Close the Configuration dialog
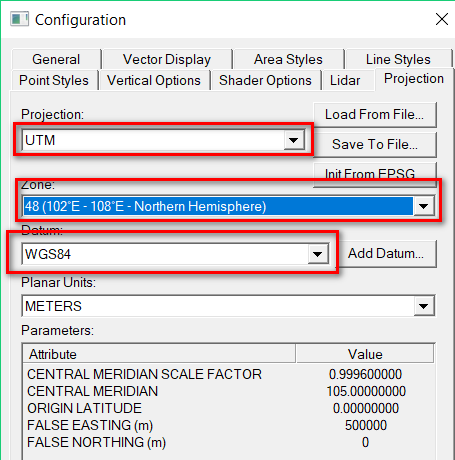The width and height of the screenshot is (455, 460). coord(442,19)
